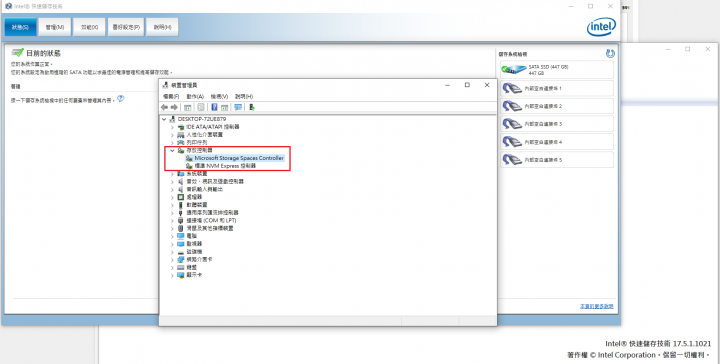Click the 鍵盤 keyboard category icon
Screen dimensions: 720x364
180,267
